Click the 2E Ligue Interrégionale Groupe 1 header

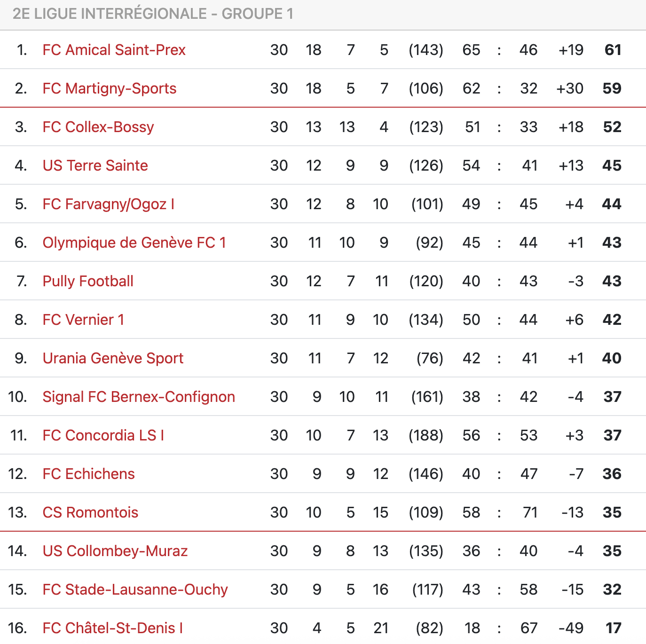[x=153, y=14]
